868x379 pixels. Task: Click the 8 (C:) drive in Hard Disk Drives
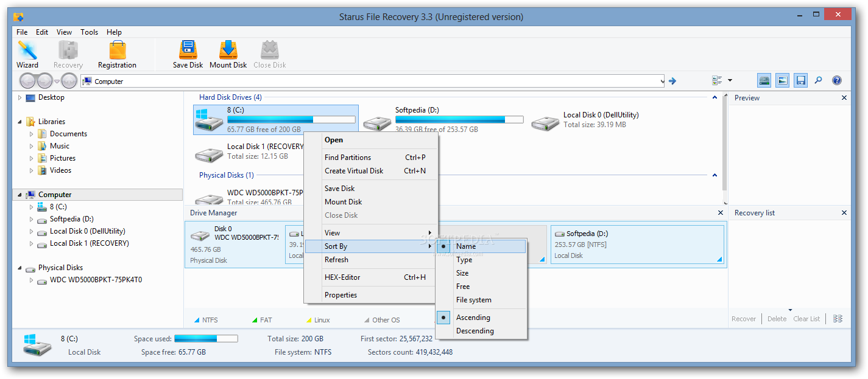click(x=276, y=120)
